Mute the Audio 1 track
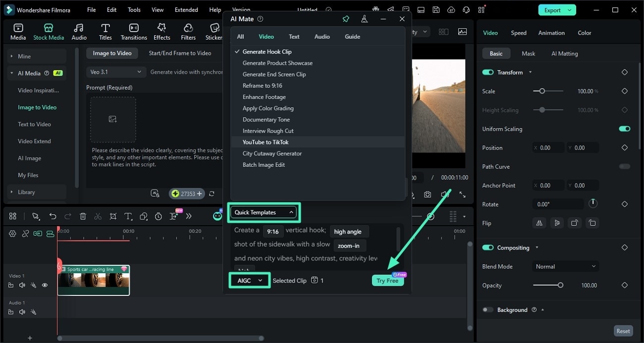The width and height of the screenshot is (644, 343). pyautogui.click(x=22, y=312)
